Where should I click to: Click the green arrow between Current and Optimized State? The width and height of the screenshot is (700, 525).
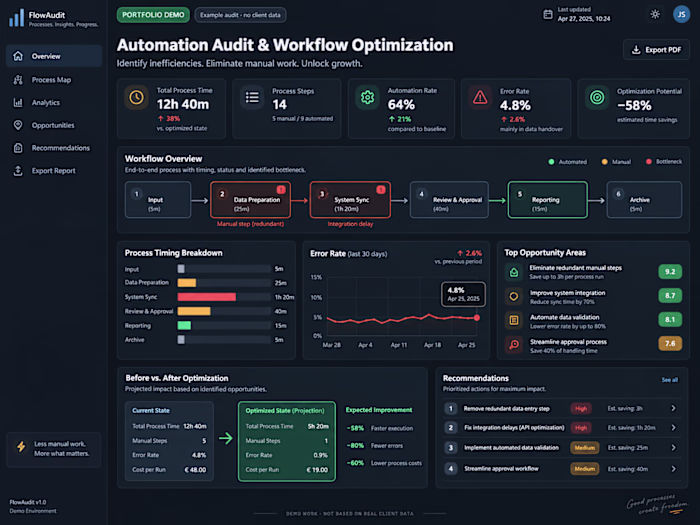pos(225,438)
